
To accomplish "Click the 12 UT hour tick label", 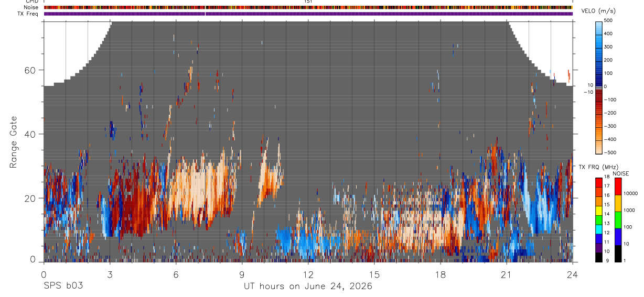I will pos(308,274).
